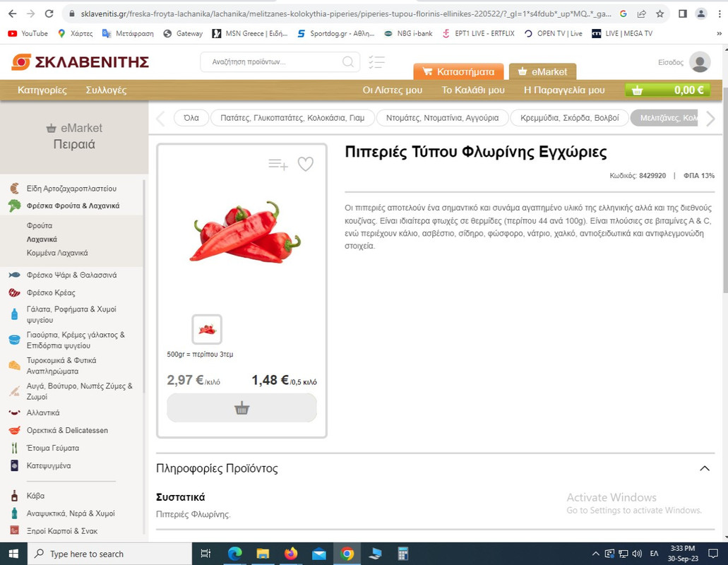Select the Μελιτζάνες category pill

point(665,118)
